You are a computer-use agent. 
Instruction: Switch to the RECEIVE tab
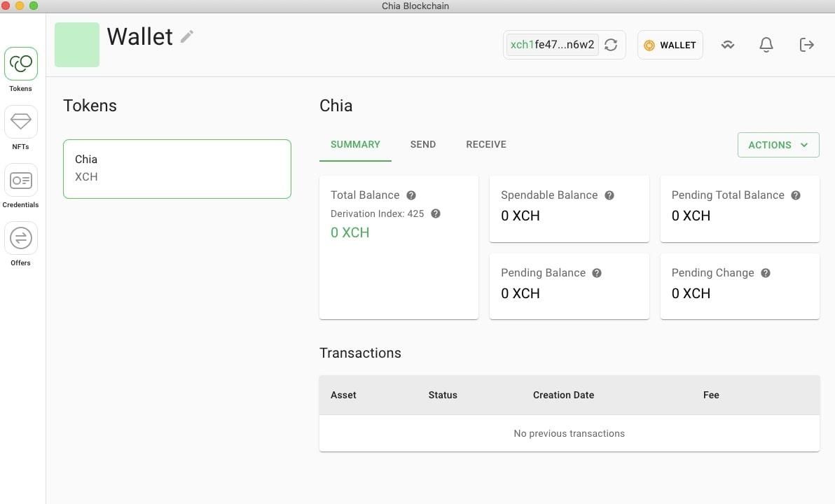486,145
